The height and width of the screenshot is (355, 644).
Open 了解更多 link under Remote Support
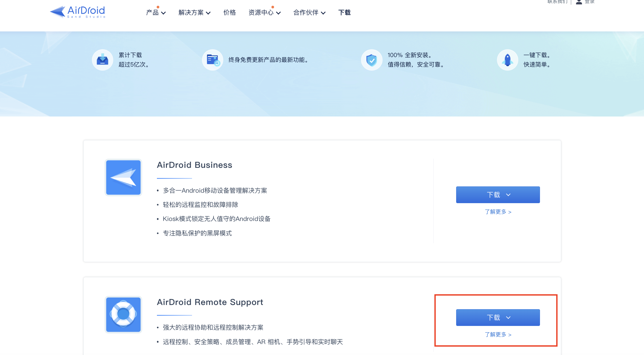tap(498, 335)
